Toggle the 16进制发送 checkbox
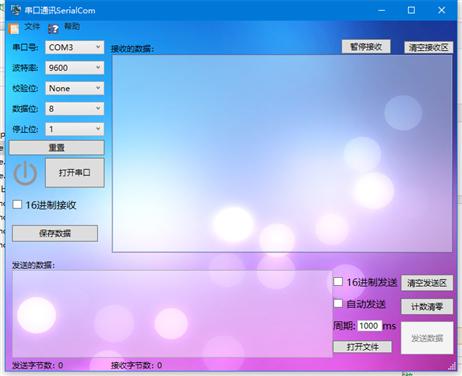 [338, 282]
